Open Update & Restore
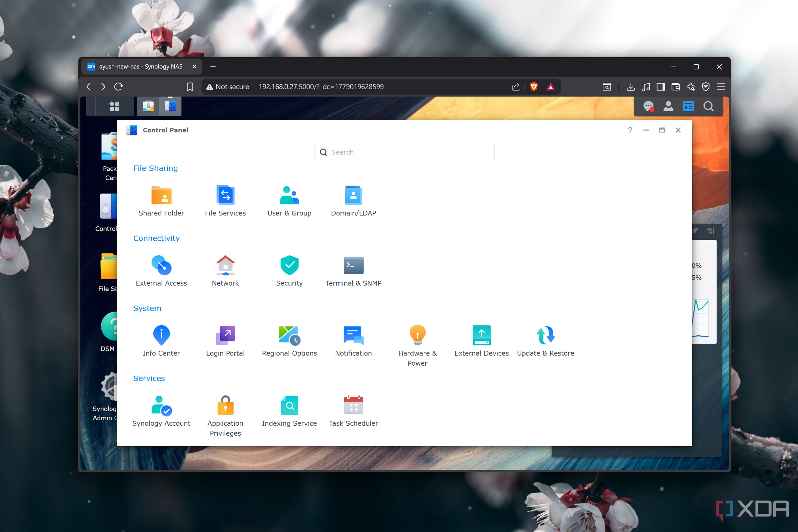The image size is (798, 532). click(x=546, y=341)
